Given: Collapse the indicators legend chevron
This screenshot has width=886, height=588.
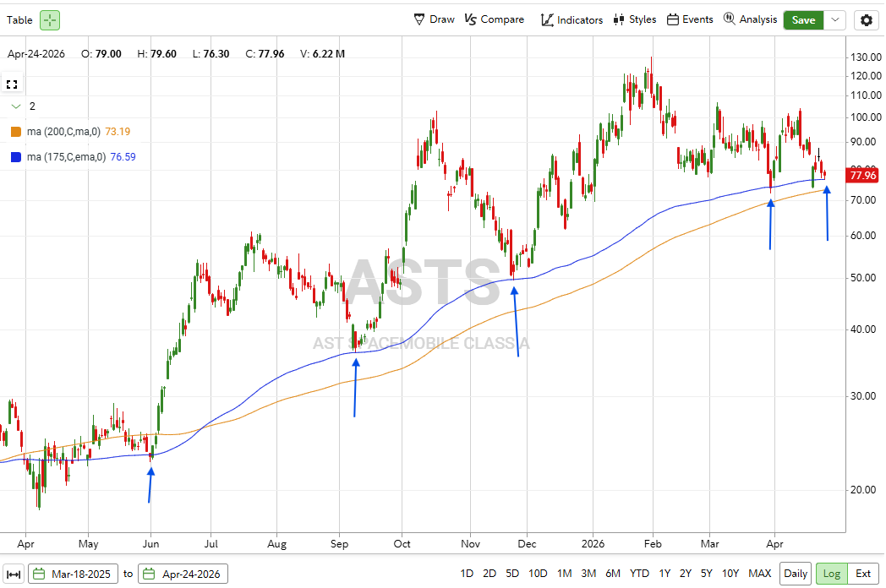Looking at the screenshot, I should click(16, 106).
